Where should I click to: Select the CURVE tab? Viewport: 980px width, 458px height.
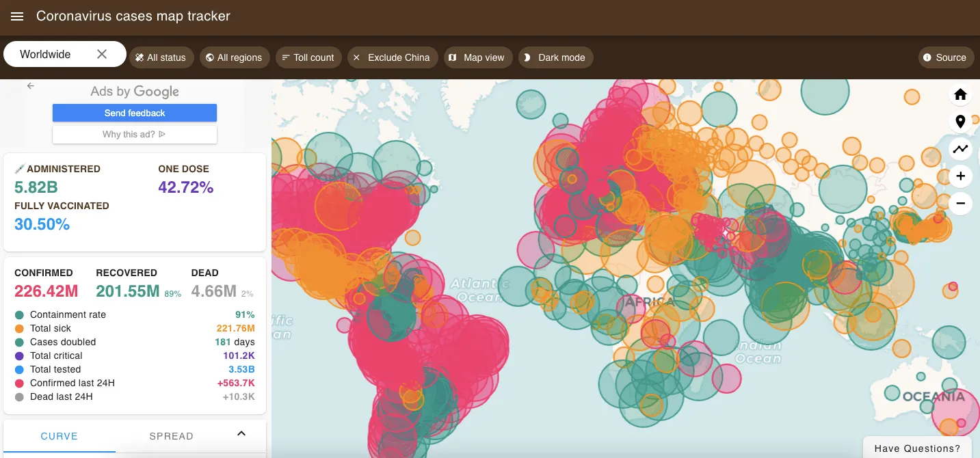point(59,435)
